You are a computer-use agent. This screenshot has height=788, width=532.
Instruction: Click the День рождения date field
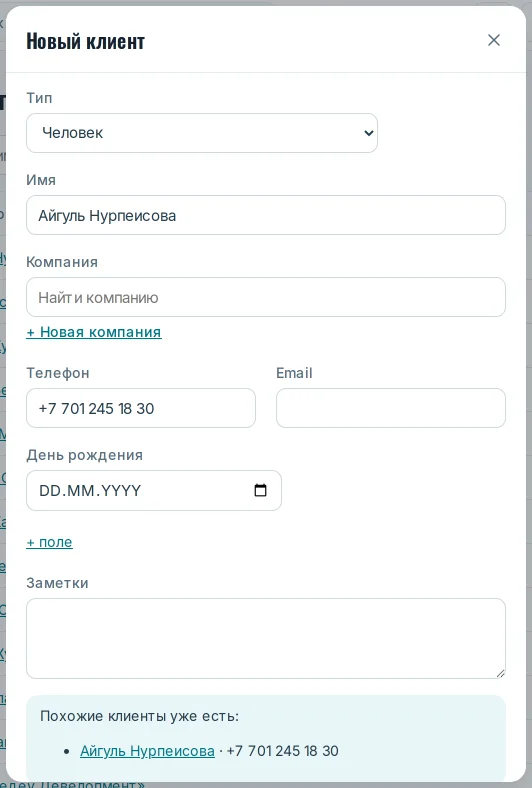pyautogui.click(x=154, y=490)
